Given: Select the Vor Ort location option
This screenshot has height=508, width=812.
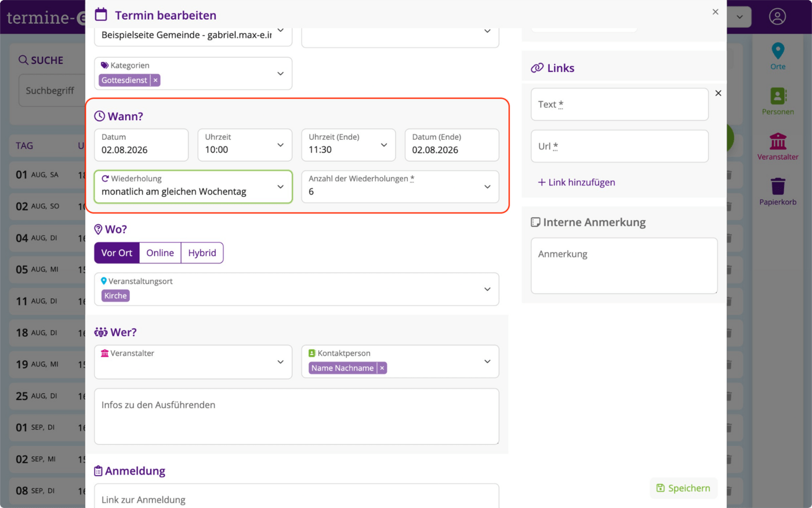Looking at the screenshot, I should 117,253.
